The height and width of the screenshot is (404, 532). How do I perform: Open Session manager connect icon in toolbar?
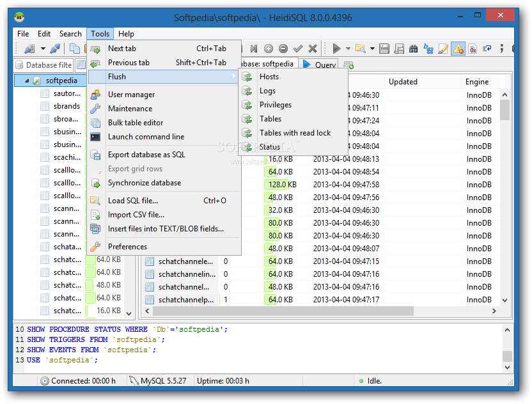point(29,49)
